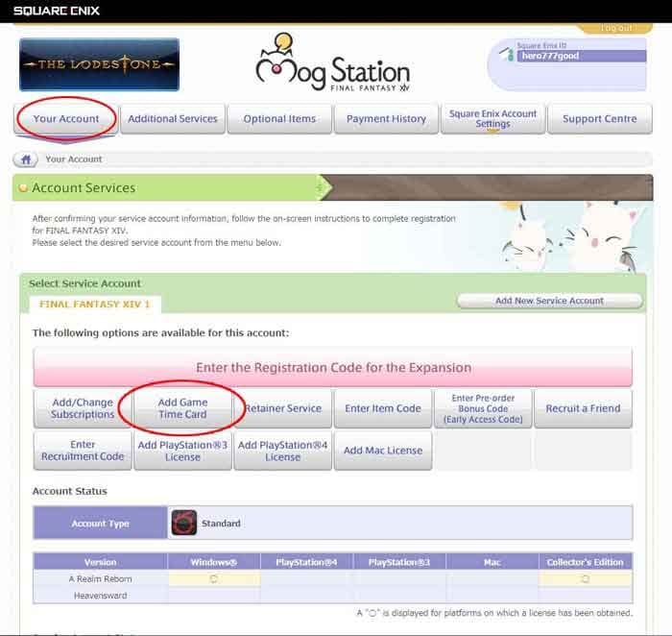
Task: Click the Account Status heading
Action: coord(70,491)
